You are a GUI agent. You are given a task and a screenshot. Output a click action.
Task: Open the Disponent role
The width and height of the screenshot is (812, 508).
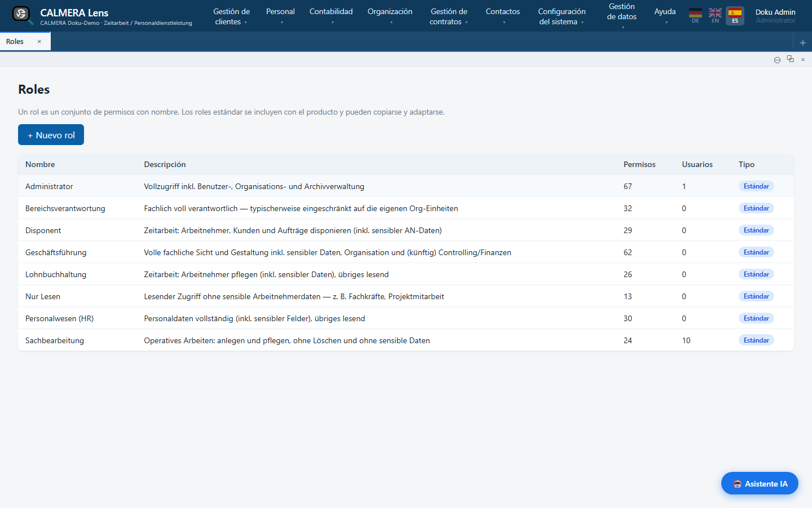coord(406,230)
